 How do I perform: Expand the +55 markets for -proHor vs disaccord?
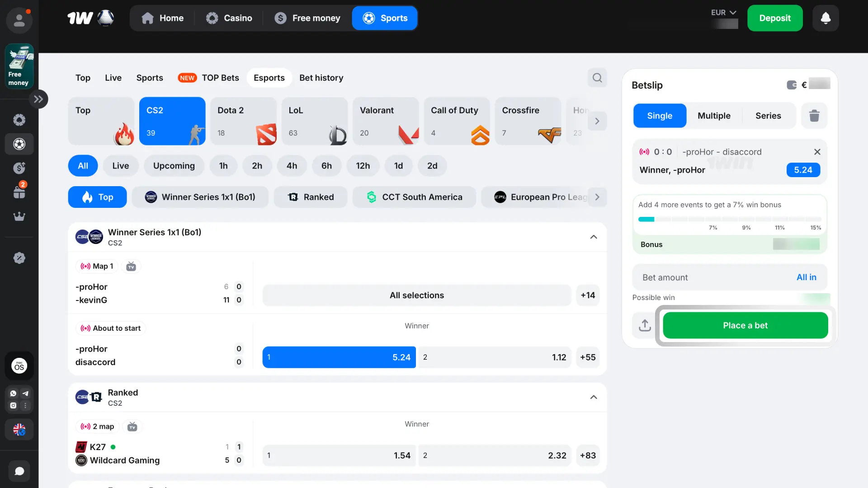[588, 357]
